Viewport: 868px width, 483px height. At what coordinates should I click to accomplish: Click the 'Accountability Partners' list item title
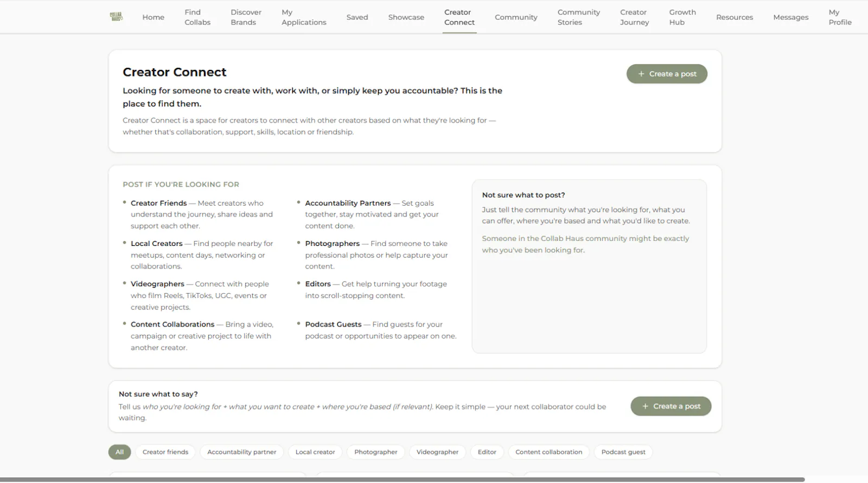[x=348, y=203]
